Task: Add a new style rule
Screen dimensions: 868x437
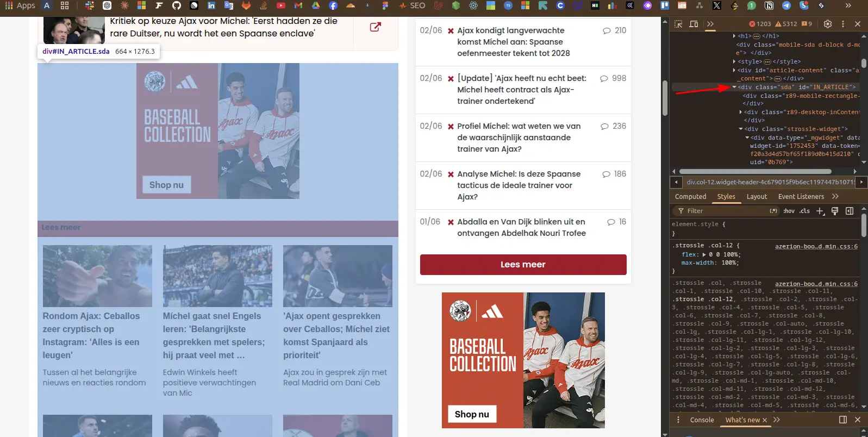Action: coord(820,211)
